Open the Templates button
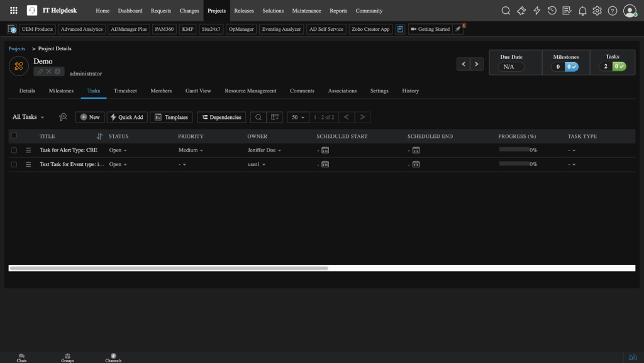 (x=171, y=117)
